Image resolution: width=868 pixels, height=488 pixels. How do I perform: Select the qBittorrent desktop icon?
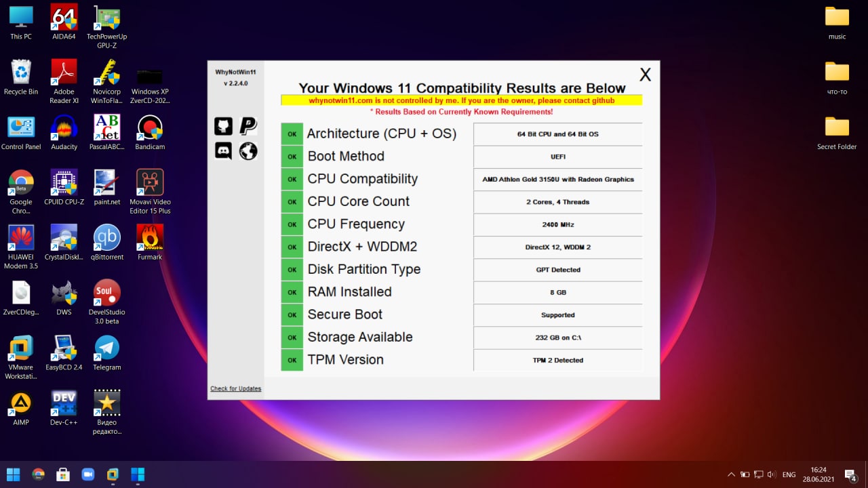[106, 243]
